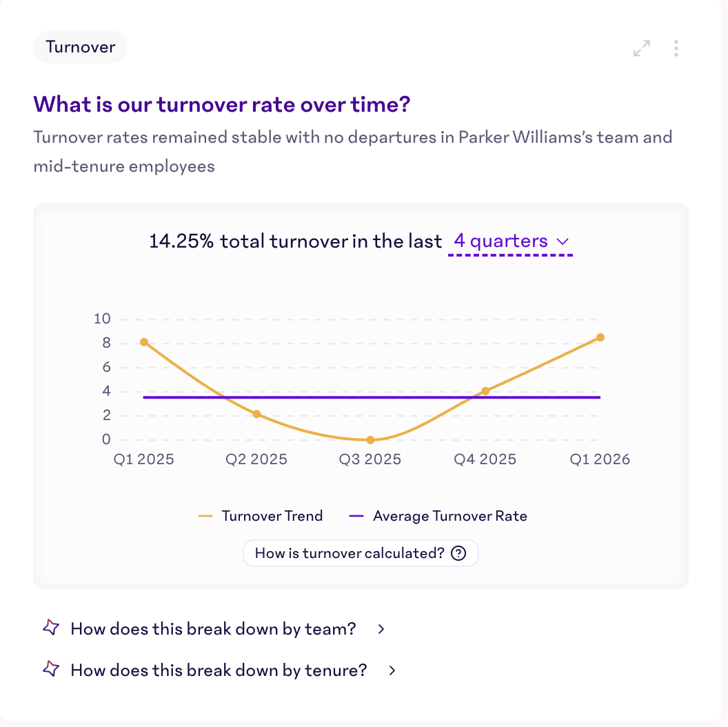This screenshot has width=728, height=727.
Task: Open the turnover question heading
Action: click(221, 104)
